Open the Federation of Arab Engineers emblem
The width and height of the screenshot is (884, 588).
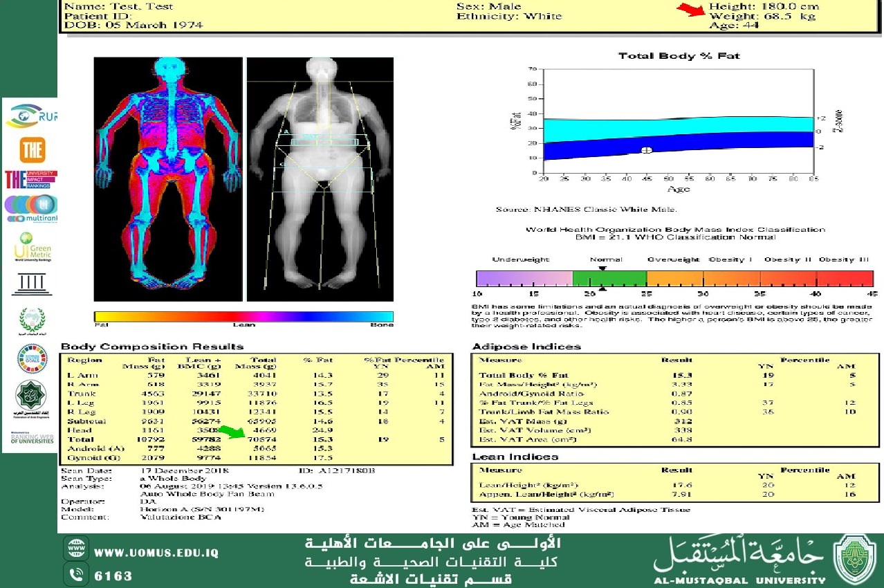[31, 398]
